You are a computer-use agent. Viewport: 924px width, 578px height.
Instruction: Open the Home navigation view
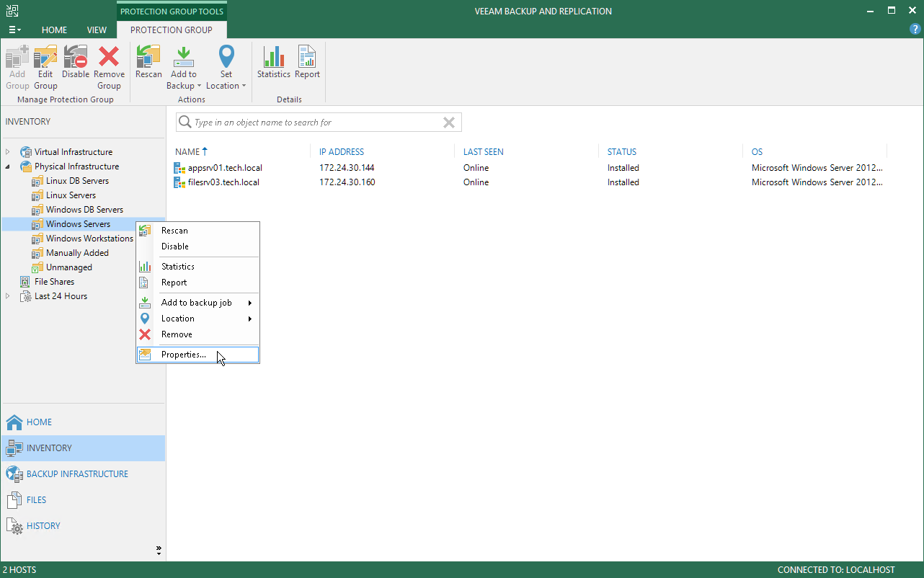pyautogui.click(x=83, y=422)
